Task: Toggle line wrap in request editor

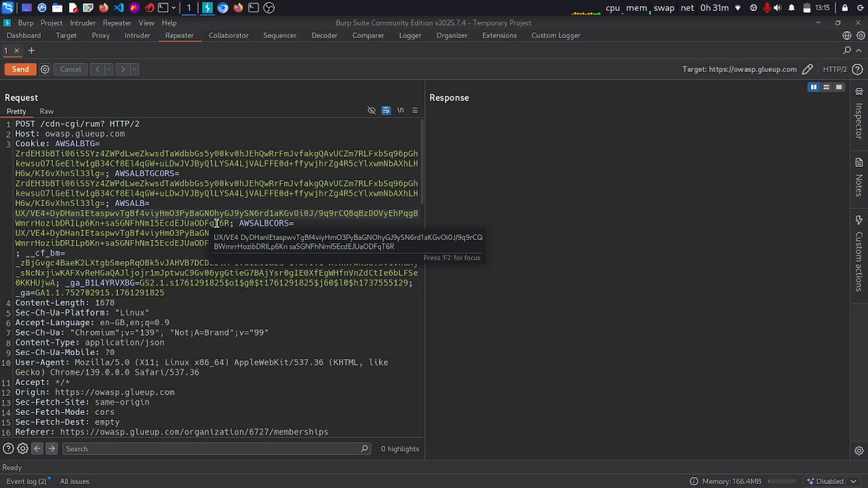Action: tap(386, 111)
